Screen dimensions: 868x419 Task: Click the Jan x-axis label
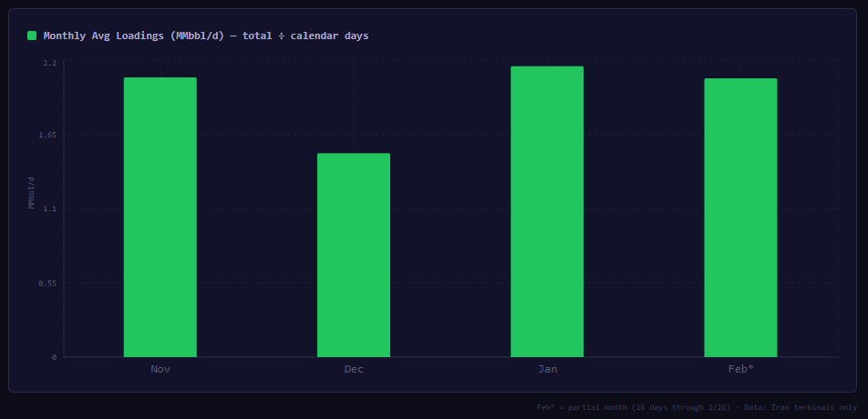coord(547,369)
